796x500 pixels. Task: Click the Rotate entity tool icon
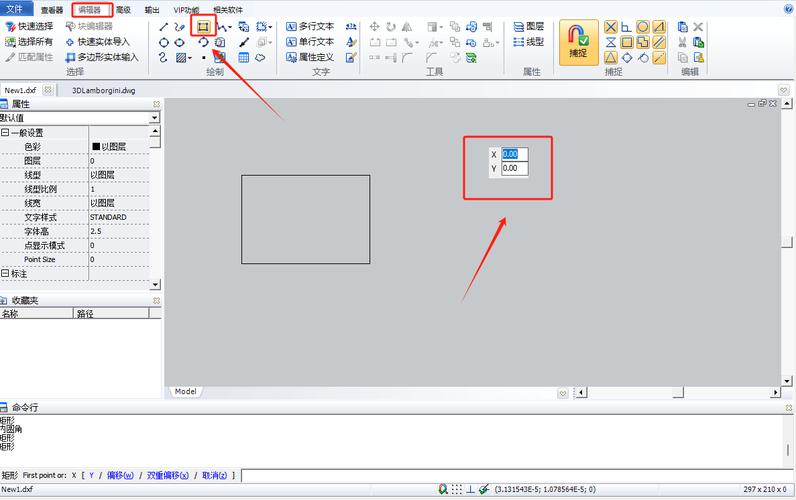click(x=390, y=26)
